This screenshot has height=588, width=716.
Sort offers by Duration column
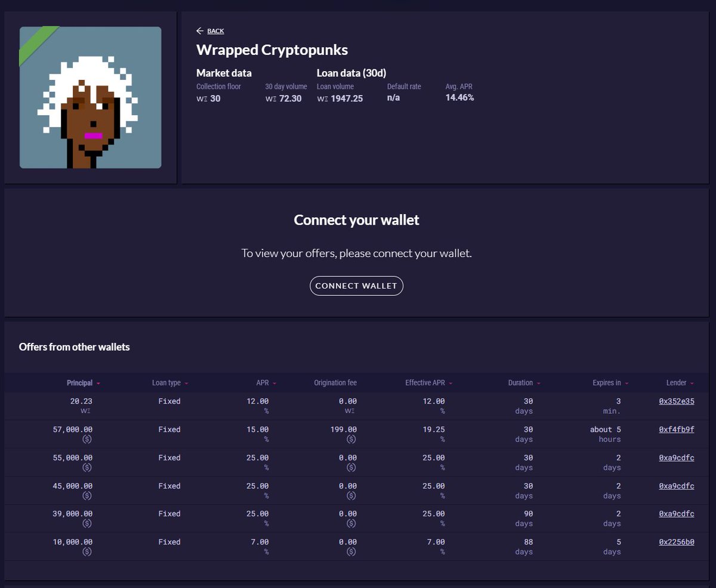tap(524, 383)
